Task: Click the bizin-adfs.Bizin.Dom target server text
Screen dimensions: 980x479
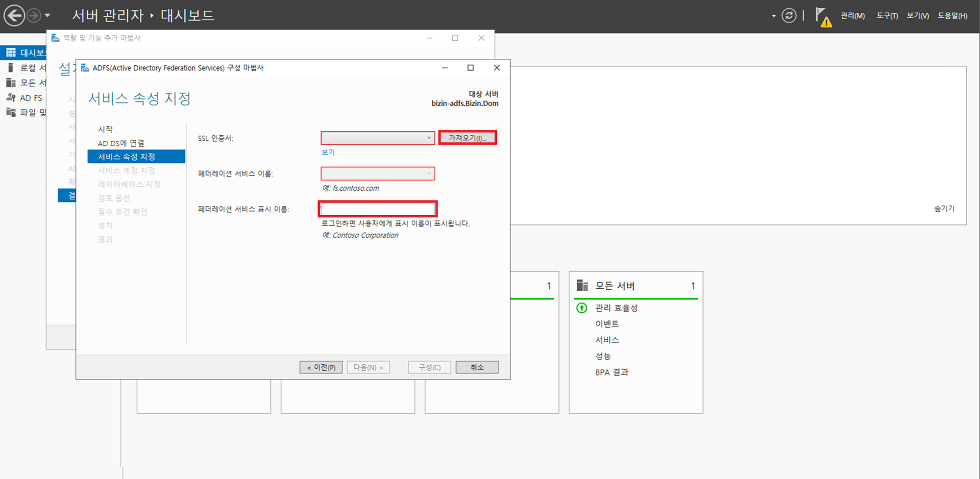Action: (465, 103)
